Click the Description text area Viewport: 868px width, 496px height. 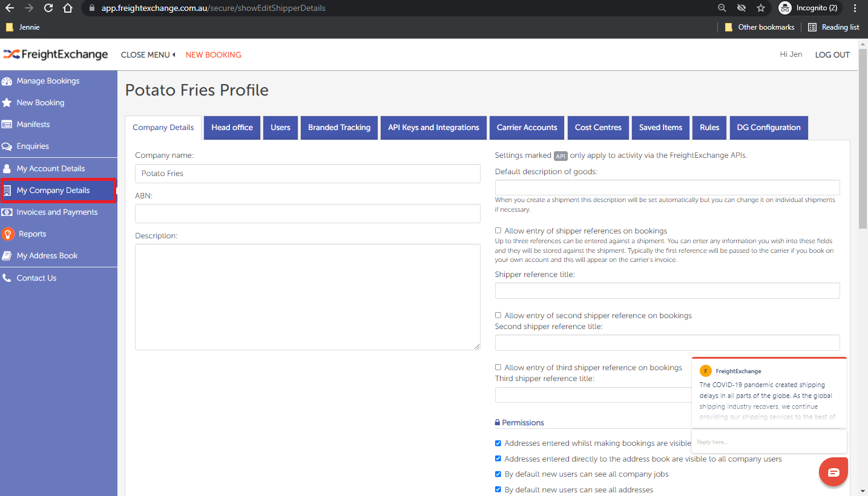click(x=307, y=297)
